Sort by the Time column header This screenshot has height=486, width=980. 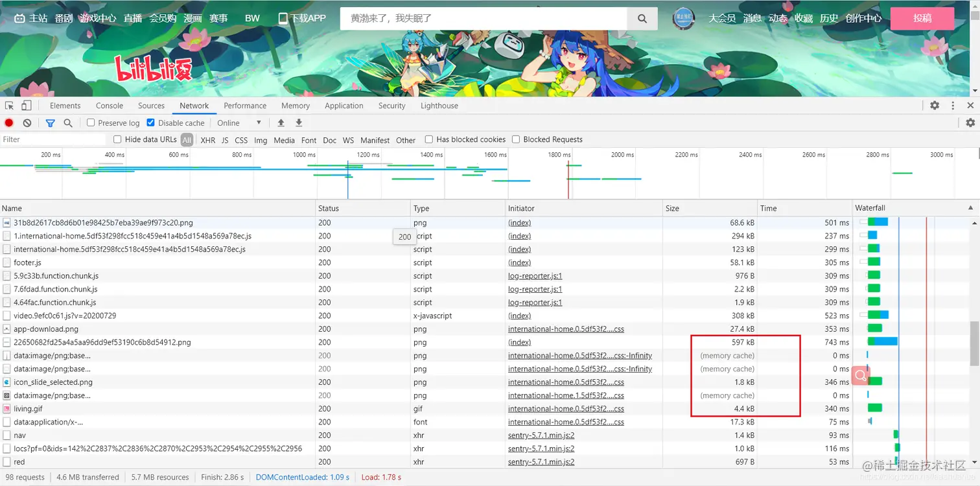pyautogui.click(x=805, y=208)
